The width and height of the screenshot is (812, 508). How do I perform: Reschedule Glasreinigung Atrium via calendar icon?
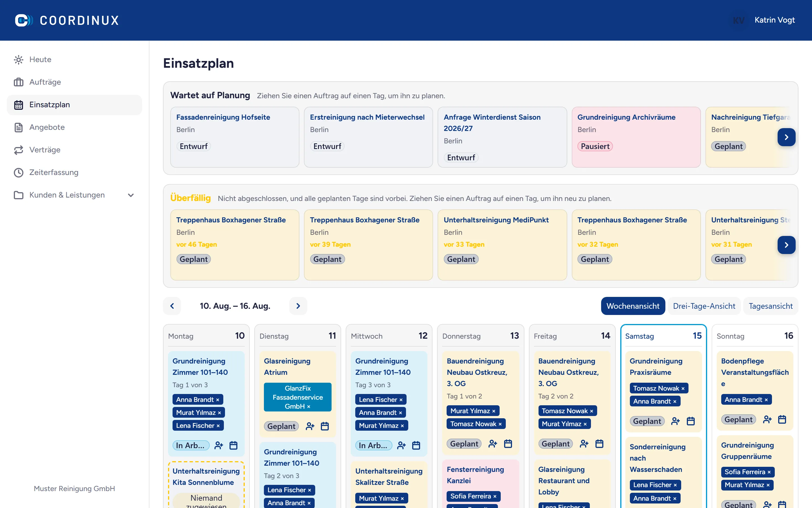click(325, 426)
